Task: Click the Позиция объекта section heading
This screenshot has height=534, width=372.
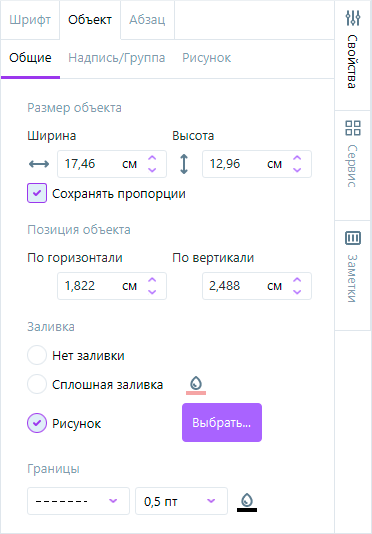Action: point(79,230)
